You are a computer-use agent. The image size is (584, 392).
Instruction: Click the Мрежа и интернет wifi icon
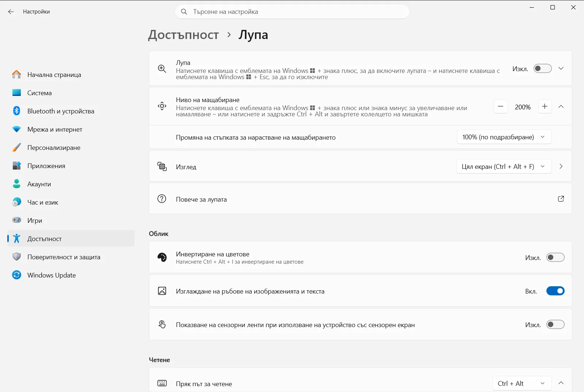(x=16, y=129)
